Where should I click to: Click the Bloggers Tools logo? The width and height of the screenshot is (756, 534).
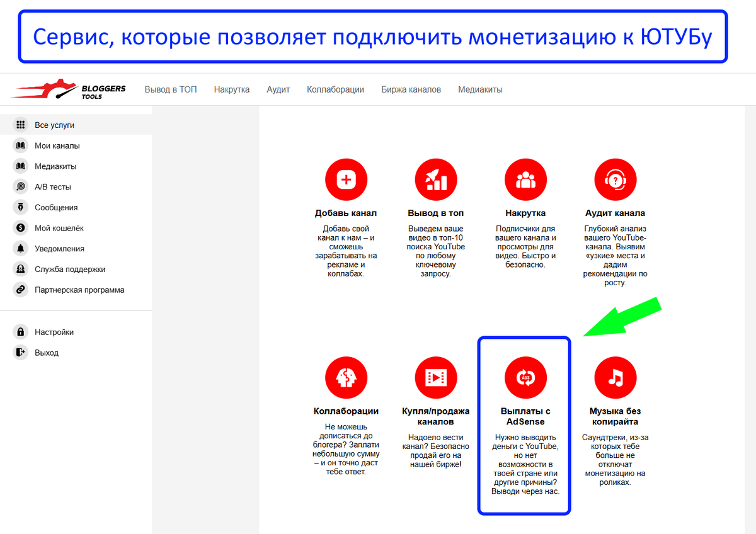pyautogui.click(x=68, y=89)
